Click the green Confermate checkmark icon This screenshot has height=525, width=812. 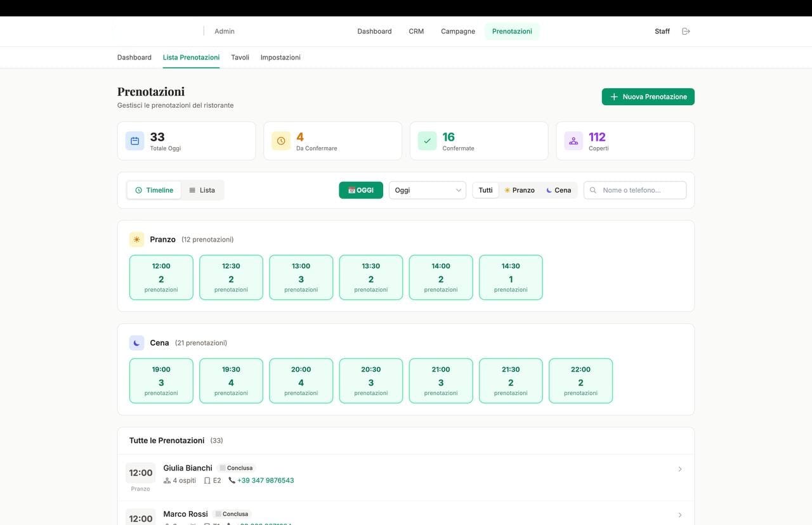coord(425,139)
